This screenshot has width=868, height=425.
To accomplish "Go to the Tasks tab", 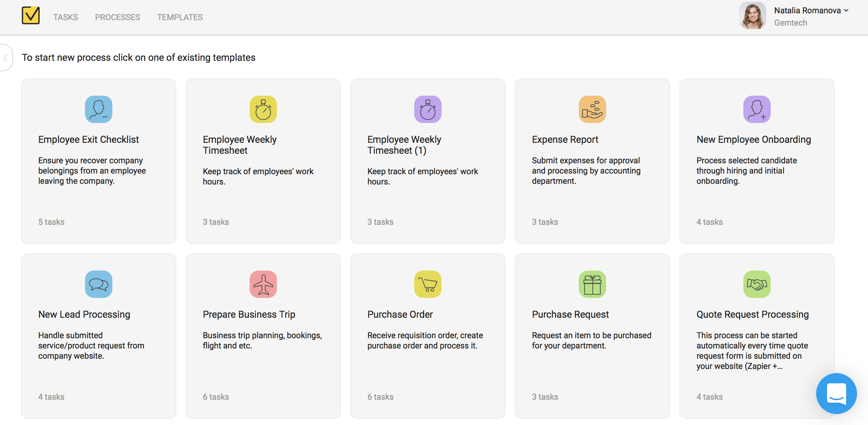I will pyautogui.click(x=66, y=17).
